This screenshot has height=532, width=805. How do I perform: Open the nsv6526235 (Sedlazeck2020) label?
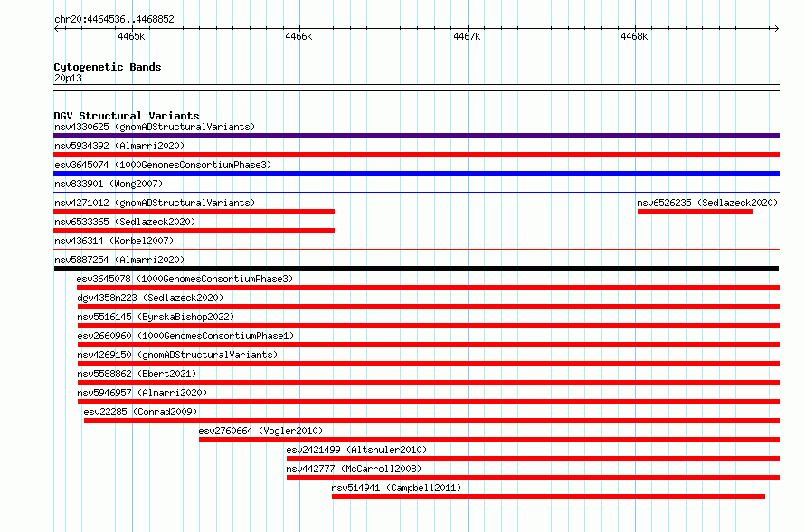(x=707, y=203)
